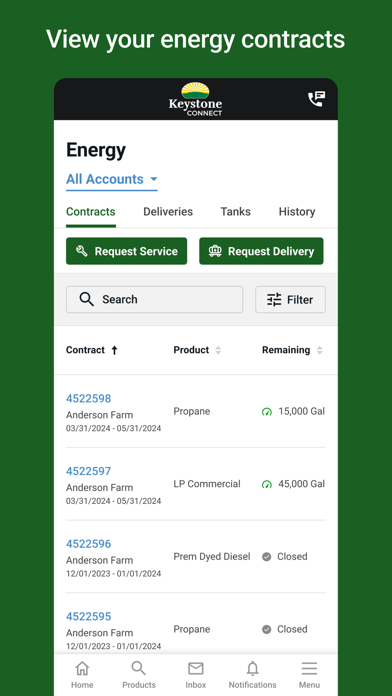Open the Filter options
This screenshot has height=696, width=392.
tap(290, 300)
